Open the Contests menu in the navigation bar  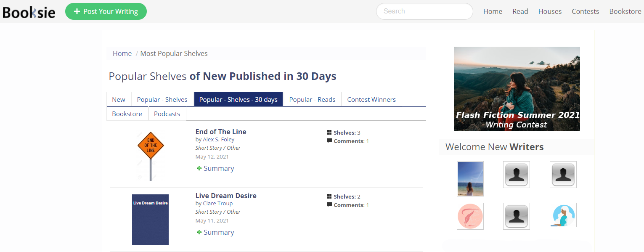(585, 11)
